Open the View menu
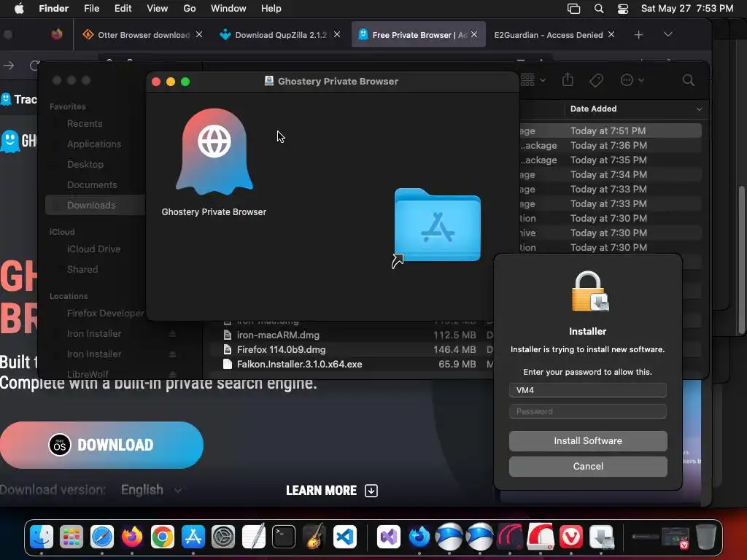This screenshot has width=747, height=560. 158,9
